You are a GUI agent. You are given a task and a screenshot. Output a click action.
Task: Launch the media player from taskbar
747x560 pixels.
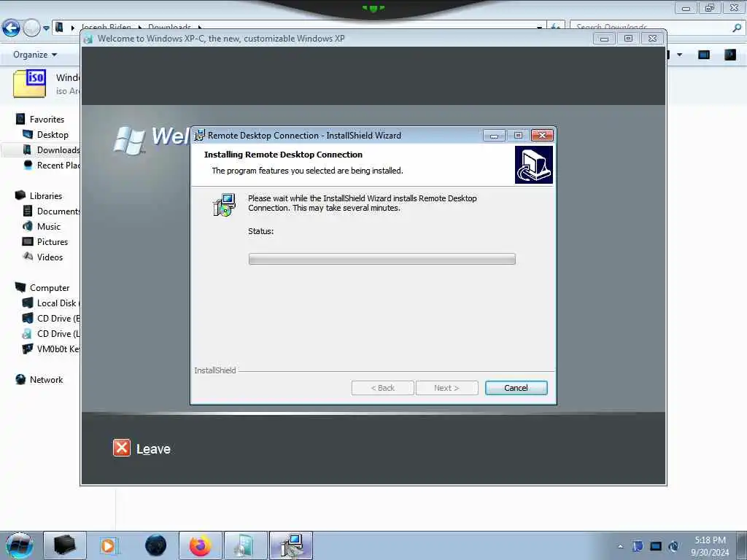(x=109, y=545)
